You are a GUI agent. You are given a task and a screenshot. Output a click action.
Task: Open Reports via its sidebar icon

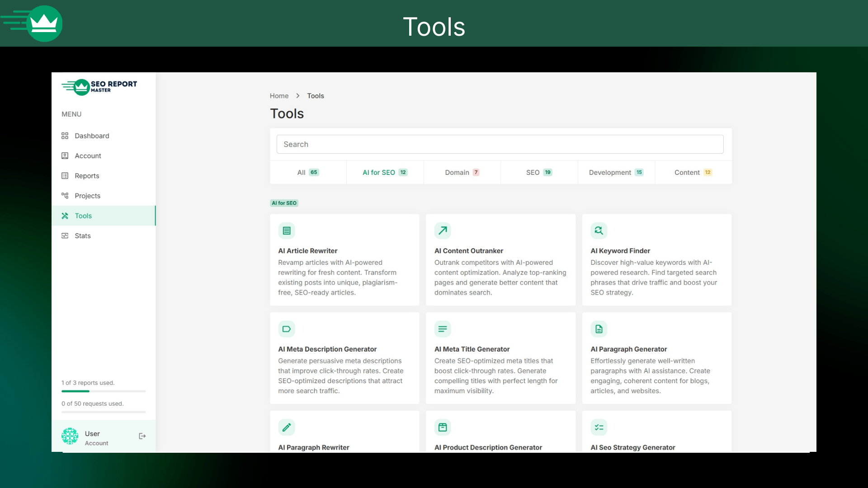click(x=65, y=176)
